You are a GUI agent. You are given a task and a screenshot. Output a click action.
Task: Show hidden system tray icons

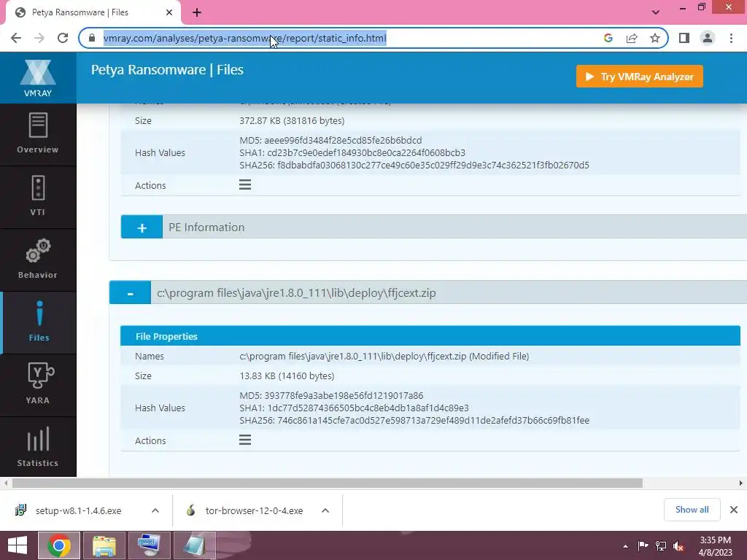tap(625, 546)
